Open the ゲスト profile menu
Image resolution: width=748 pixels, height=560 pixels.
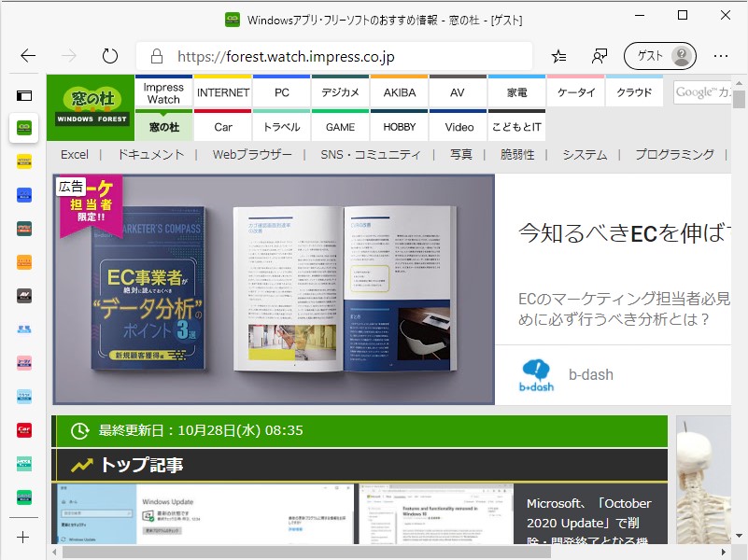coord(659,55)
